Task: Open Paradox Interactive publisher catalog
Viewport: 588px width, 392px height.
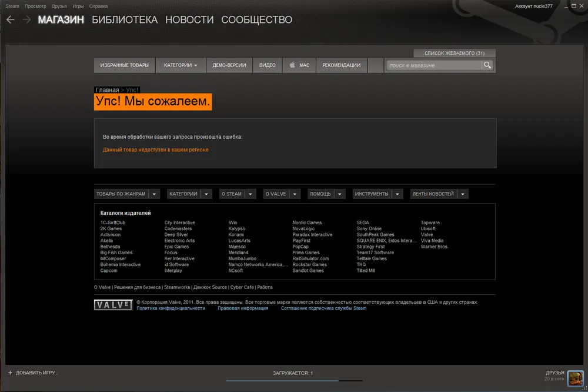Action: [x=312, y=235]
